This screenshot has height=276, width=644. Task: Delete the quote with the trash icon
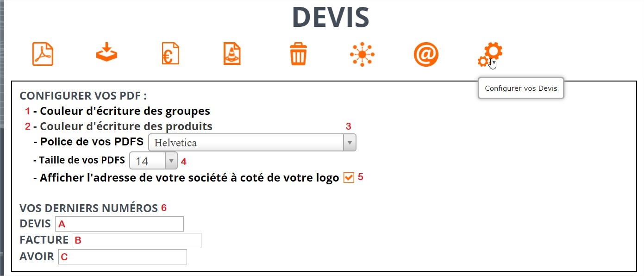click(x=298, y=54)
